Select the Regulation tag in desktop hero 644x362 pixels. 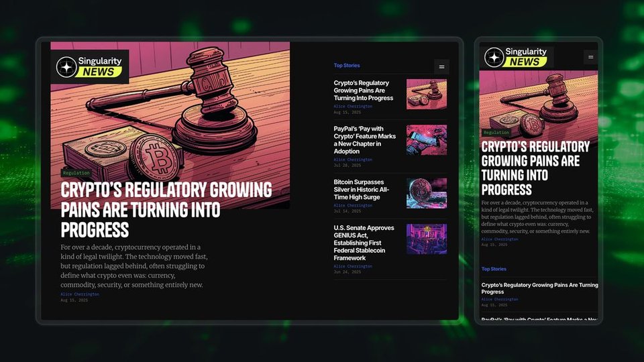coord(76,173)
